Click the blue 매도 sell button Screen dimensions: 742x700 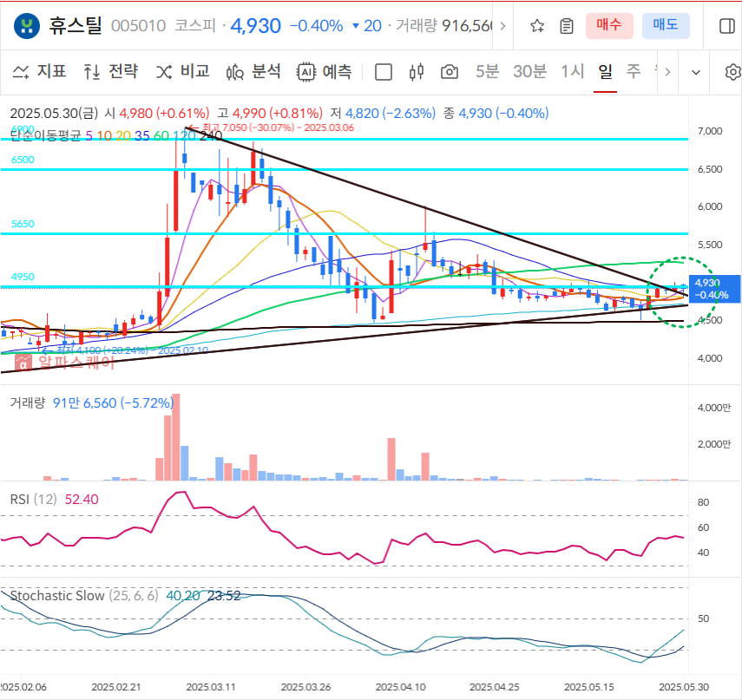tap(666, 25)
